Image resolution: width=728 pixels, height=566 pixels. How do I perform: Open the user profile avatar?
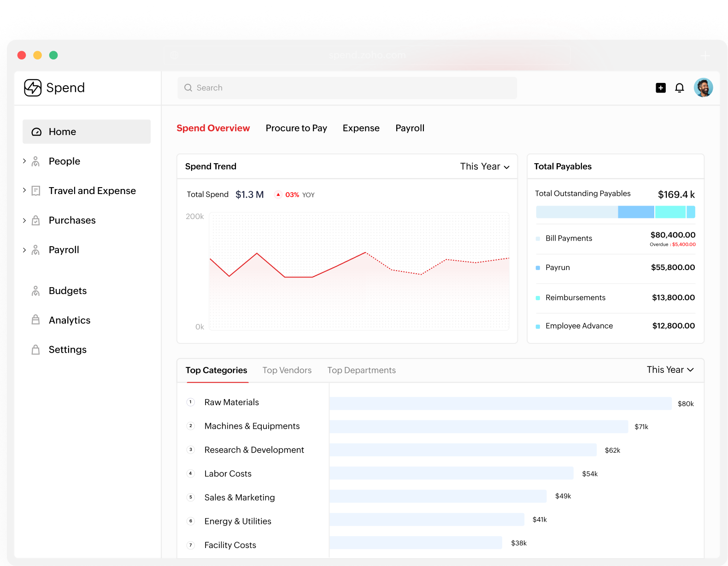point(704,88)
